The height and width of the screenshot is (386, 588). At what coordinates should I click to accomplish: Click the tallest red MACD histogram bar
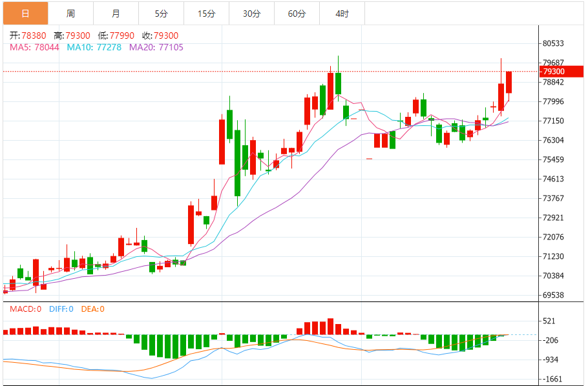[x=330, y=327]
